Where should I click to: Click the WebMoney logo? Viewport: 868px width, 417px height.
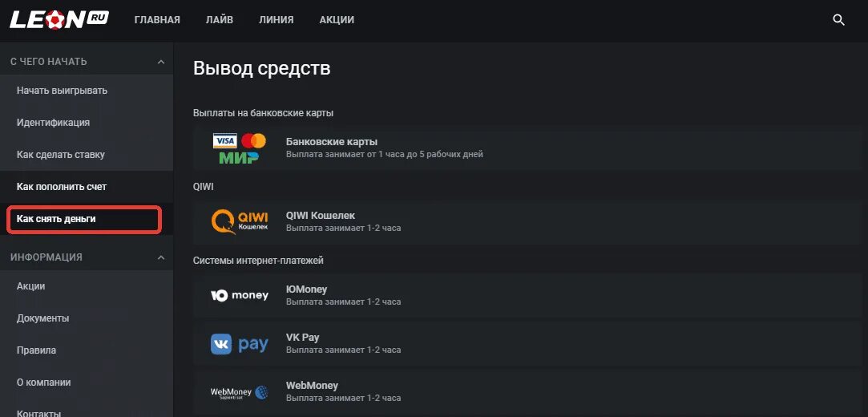[x=239, y=392]
